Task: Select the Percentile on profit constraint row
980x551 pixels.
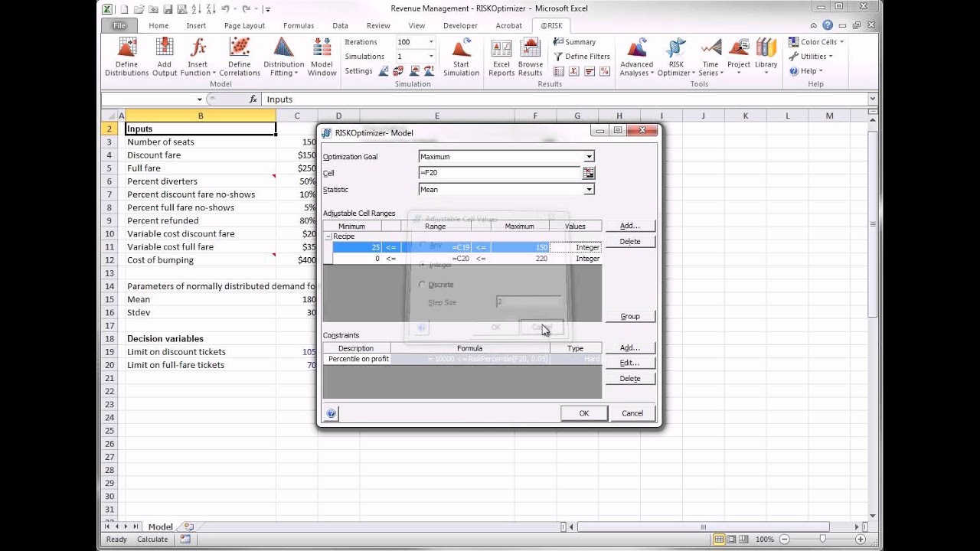Action: tap(462, 359)
